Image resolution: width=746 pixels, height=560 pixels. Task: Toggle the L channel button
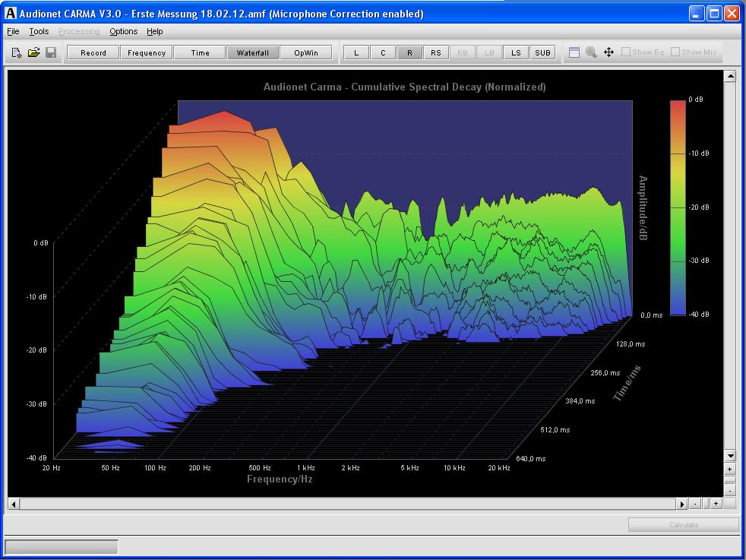click(356, 52)
